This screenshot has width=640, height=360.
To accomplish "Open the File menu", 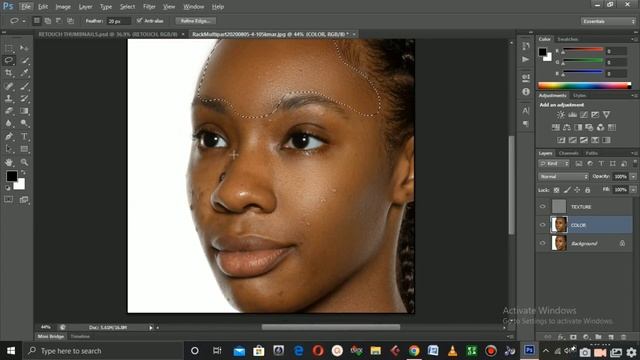I will [26, 7].
